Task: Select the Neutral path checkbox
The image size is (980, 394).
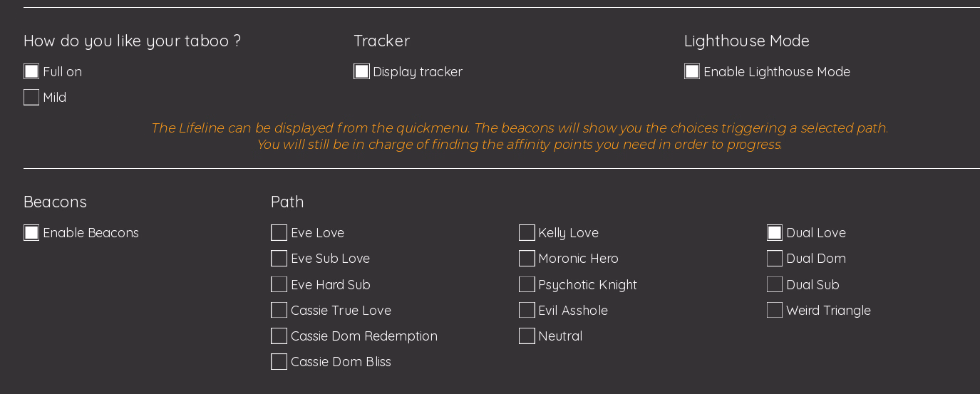Action: [527, 336]
